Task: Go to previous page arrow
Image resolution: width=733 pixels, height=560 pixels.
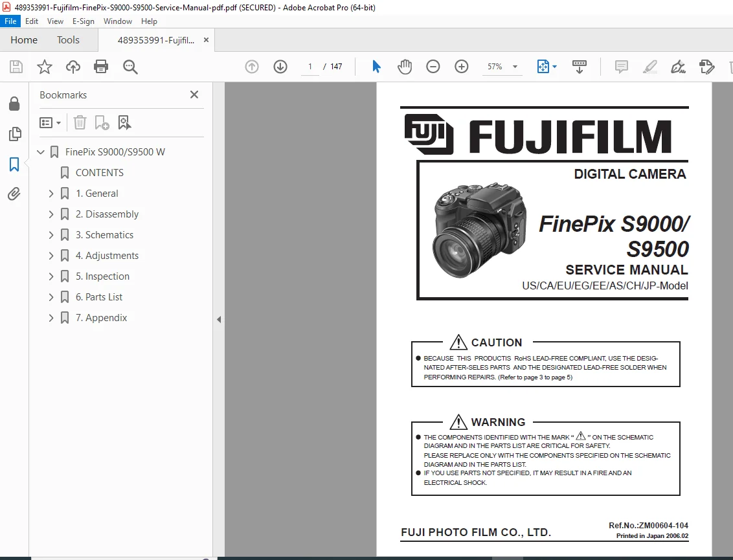Action: [x=252, y=67]
